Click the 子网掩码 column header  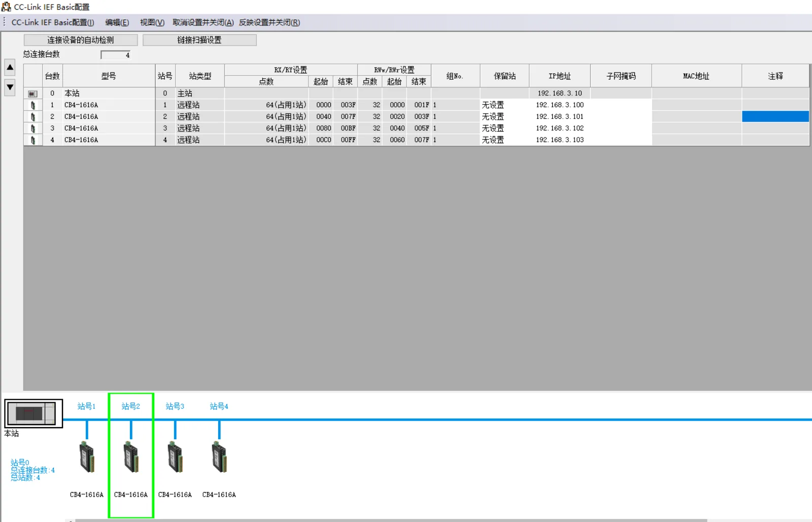click(621, 76)
